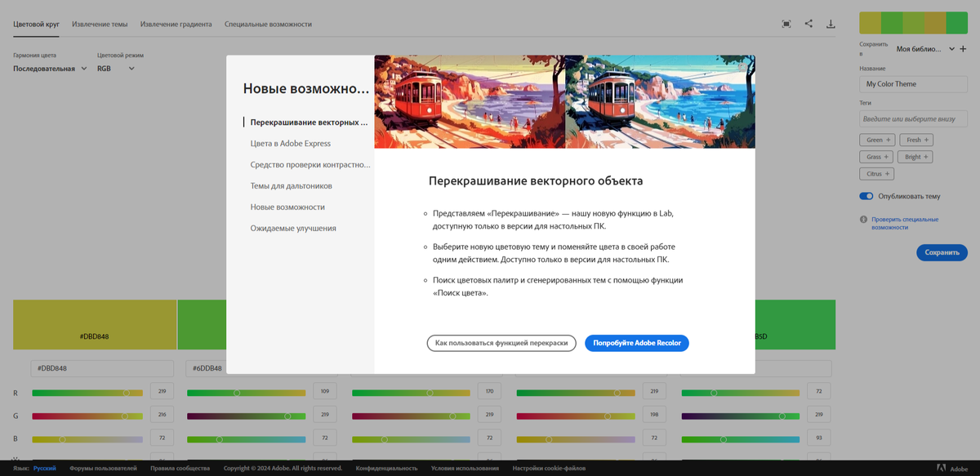Viewport: 980px width, 476px height.
Task: Switch to the Цветовой круг tab
Action: (36, 24)
